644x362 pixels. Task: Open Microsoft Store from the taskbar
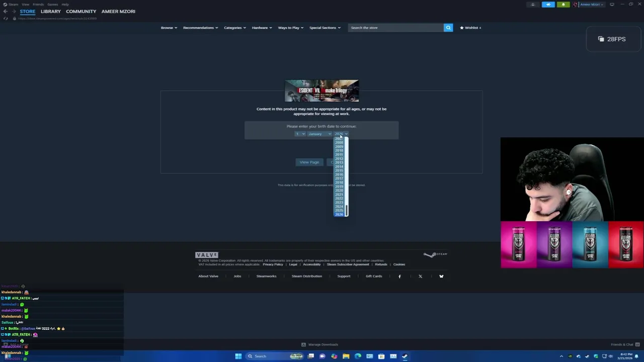tap(381, 356)
